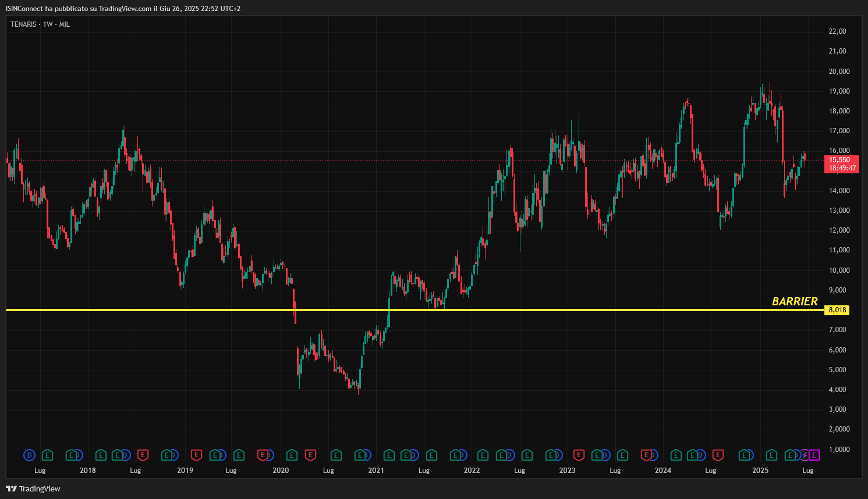868x499 pixels.
Task: Open the red earnings marker just after Lug 2024
Action: 718,455
